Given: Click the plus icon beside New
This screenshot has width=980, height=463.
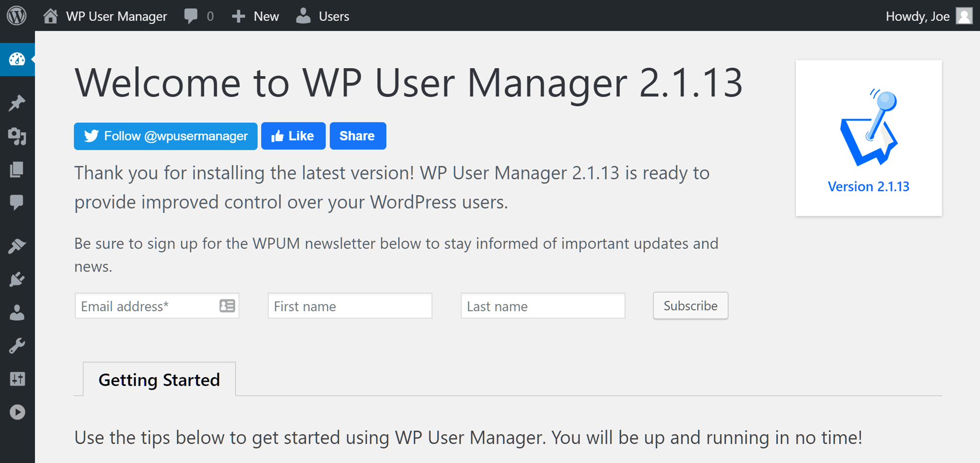Looking at the screenshot, I should point(238,16).
